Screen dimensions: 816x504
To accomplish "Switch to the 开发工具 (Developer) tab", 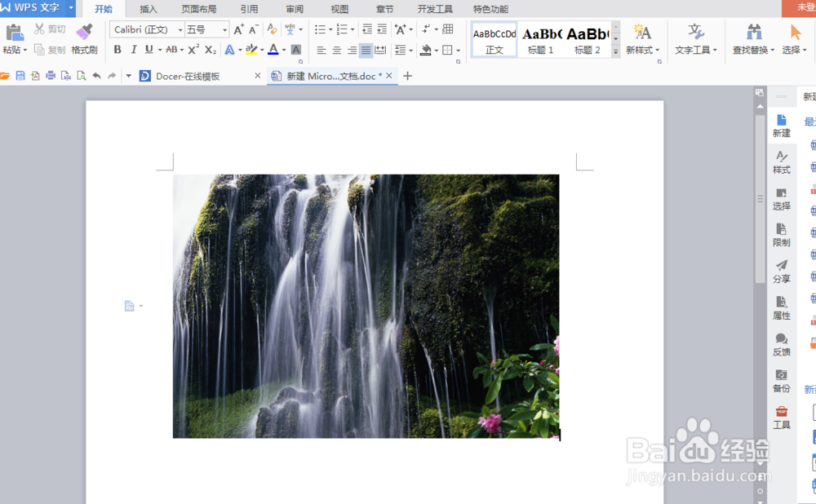I will coord(435,9).
